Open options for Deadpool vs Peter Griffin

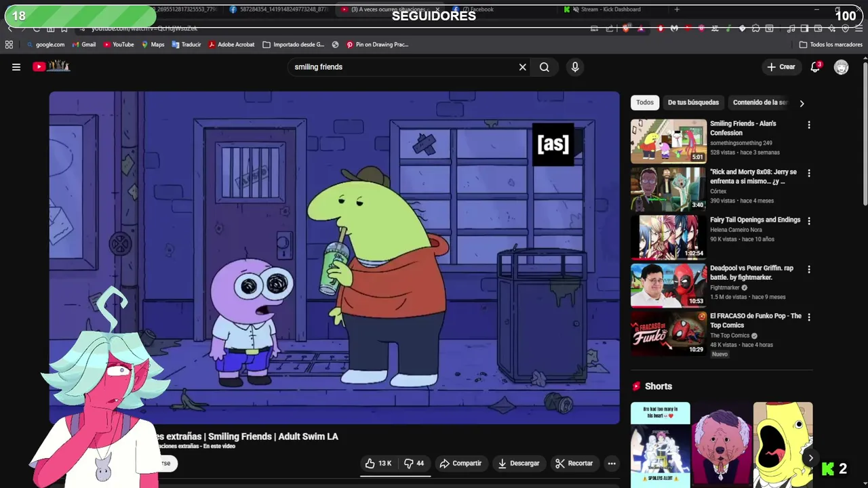808,269
